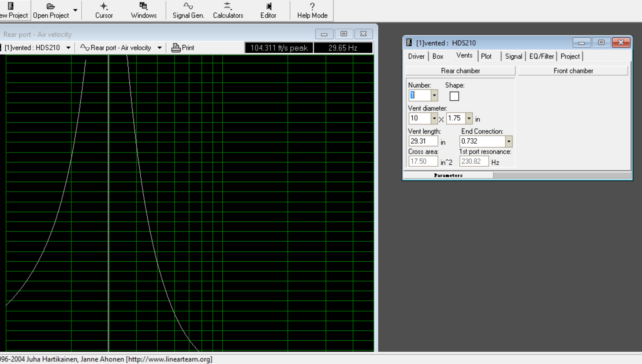This screenshot has height=364, width=642.
Task: Toggle the vent Shape square button
Action: [454, 96]
